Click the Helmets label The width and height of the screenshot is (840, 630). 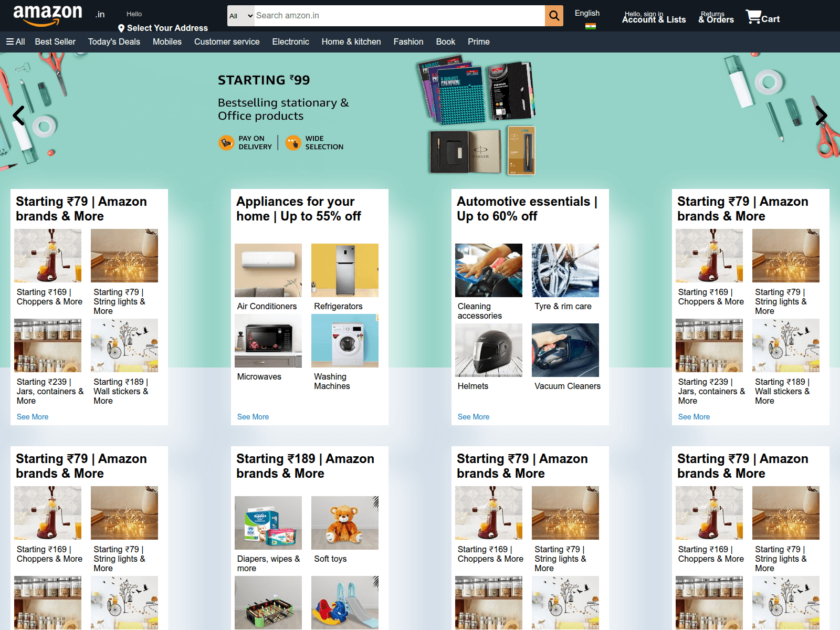tap(473, 386)
